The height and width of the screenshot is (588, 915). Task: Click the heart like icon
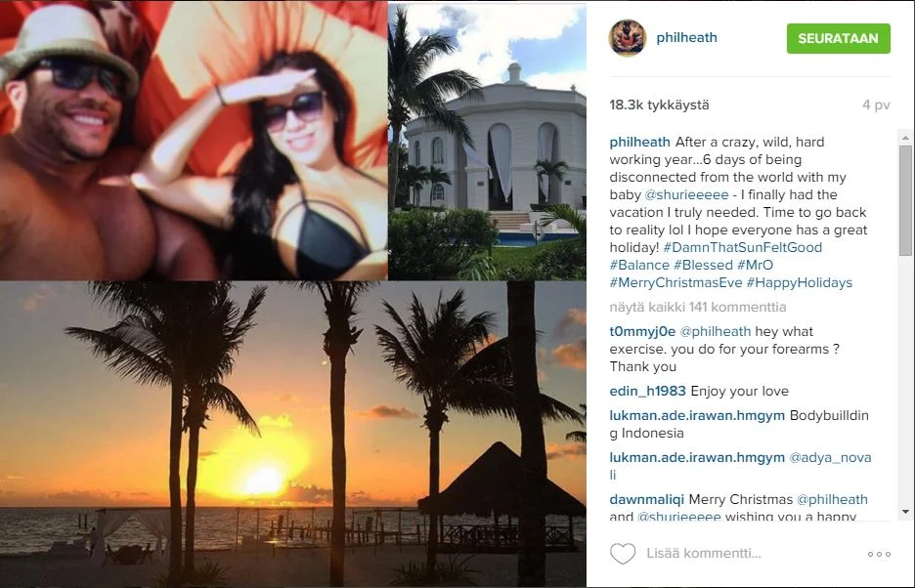(623, 554)
